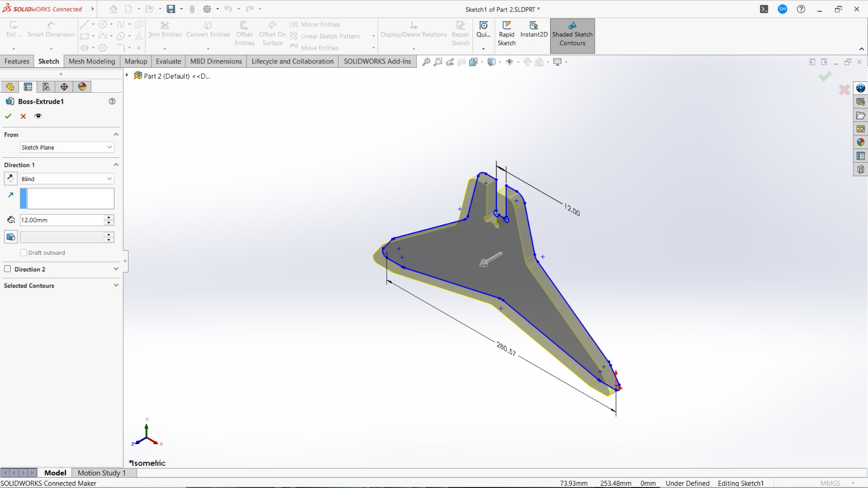Image resolution: width=868 pixels, height=488 pixels.
Task: Click the Zoom to Fit icon
Action: coord(426,62)
